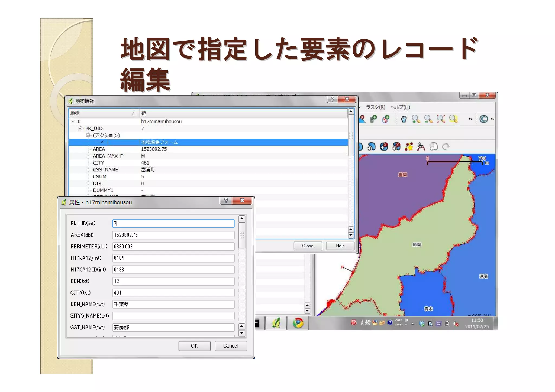Image resolution: width=555 pixels, height=392 pixels.
Task: Open the ラスタ(R) menu
Action: click(375, 107)
